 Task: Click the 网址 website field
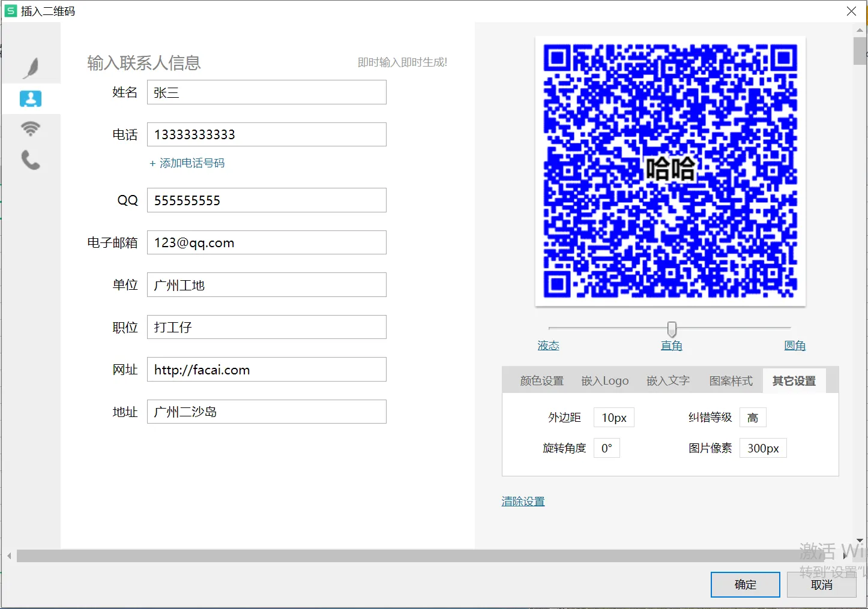click(267, 370)
